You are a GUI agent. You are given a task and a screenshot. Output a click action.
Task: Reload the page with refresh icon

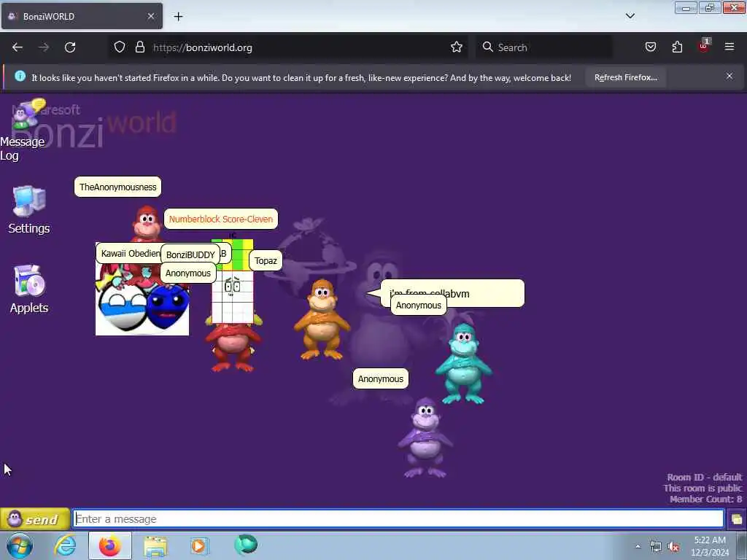70,47
